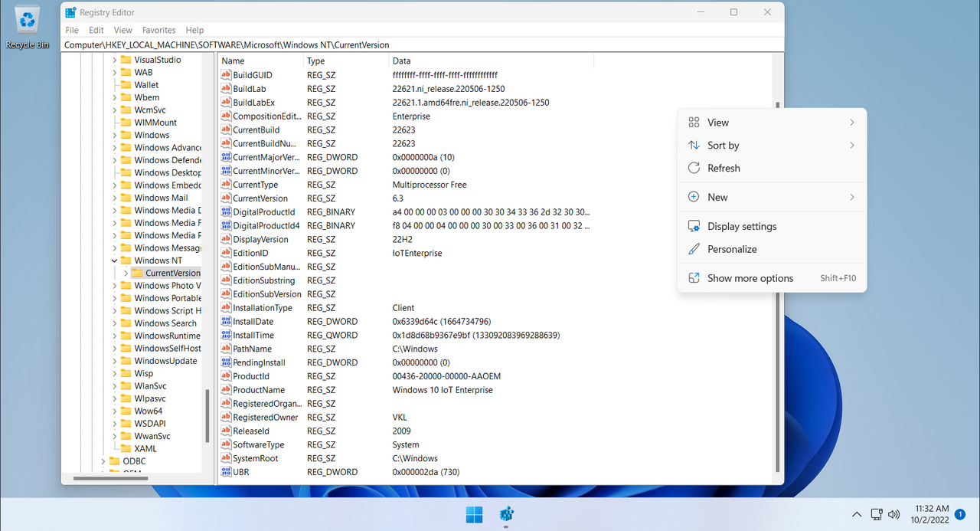Click the Windows Start button in taskbar

click(474, 514)
